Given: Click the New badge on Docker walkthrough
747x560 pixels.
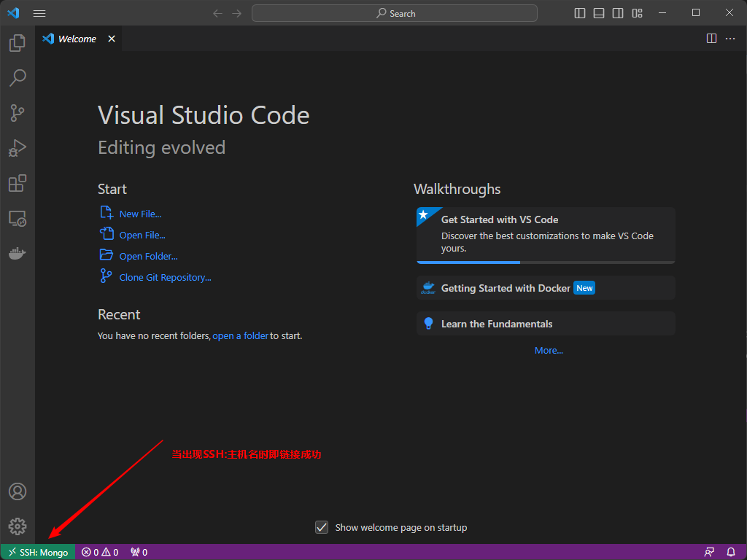Looking at the screenshot, I should 584,288.
